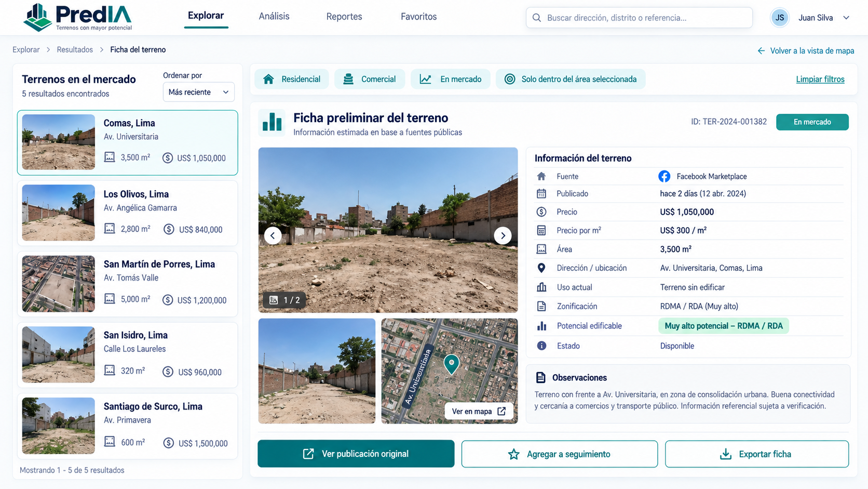Click Agregar a seguimiento button
This screenshot has width=868, height=489.
(560, 454)
